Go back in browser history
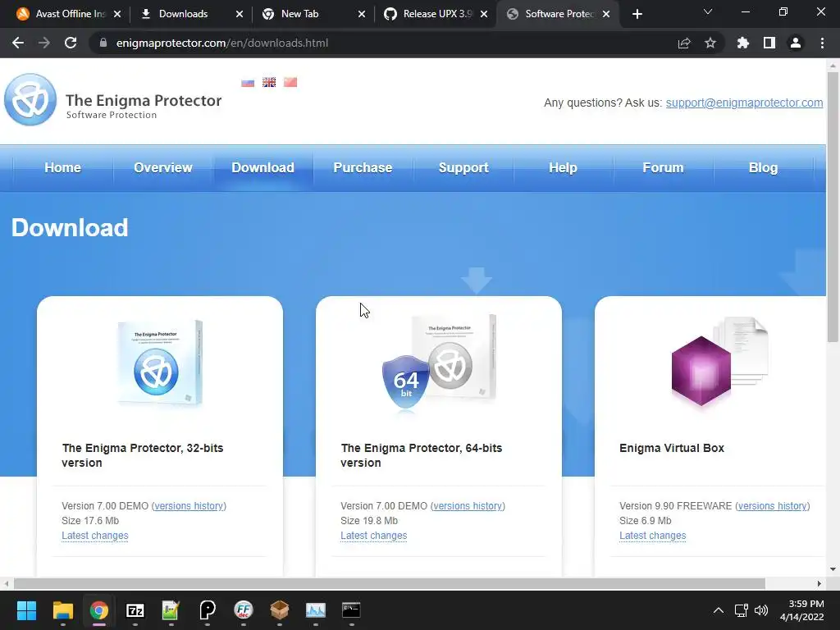The width and height of the screenshot is (840, 630). point(18,43)
